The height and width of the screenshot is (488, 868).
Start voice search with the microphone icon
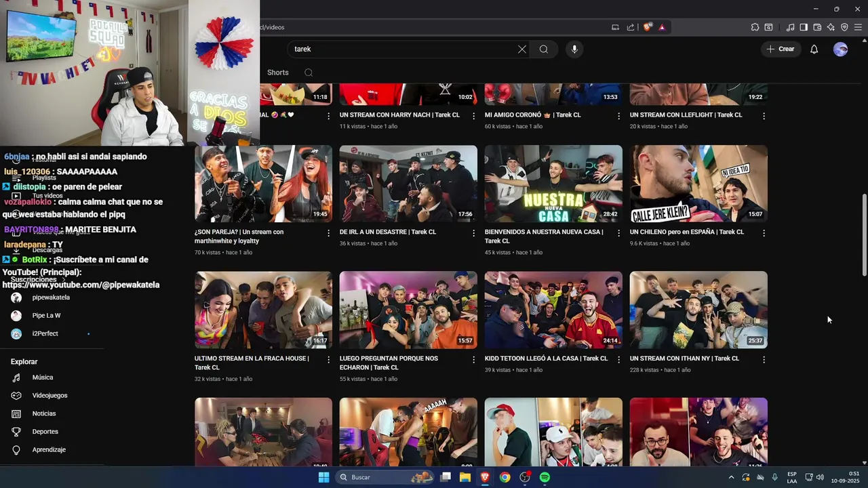[574, 49]
